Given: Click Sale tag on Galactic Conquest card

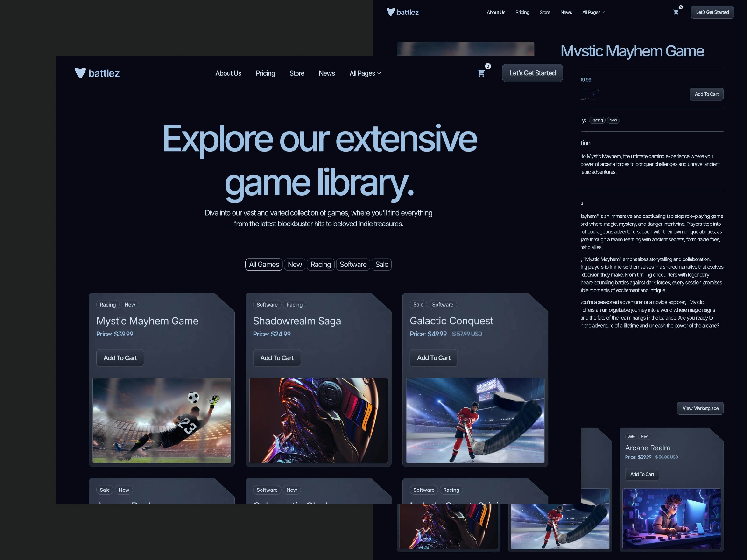Looking at the screenshot, I should [x=418, y=305].
